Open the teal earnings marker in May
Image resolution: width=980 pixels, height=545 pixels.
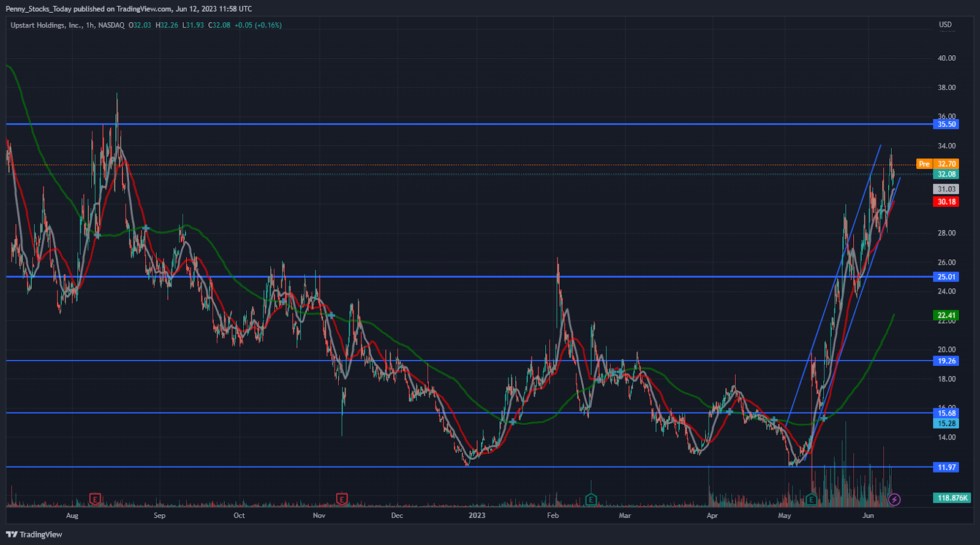tap(812, 499)
